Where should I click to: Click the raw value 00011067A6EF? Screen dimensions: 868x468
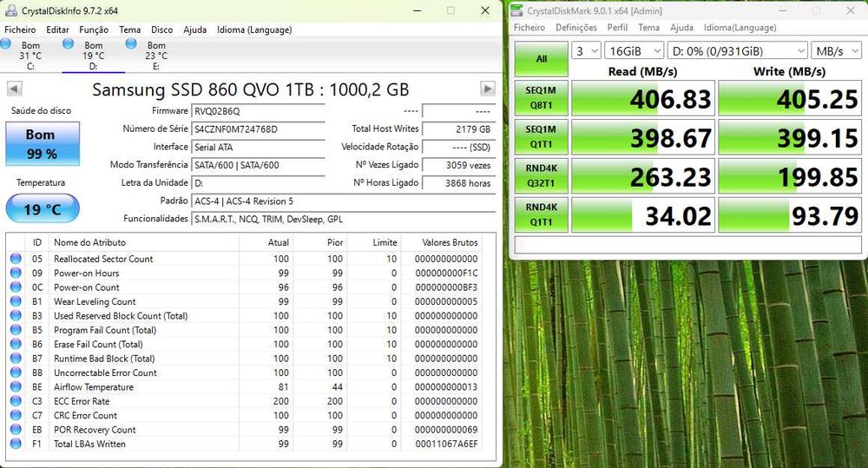point(446,444)
